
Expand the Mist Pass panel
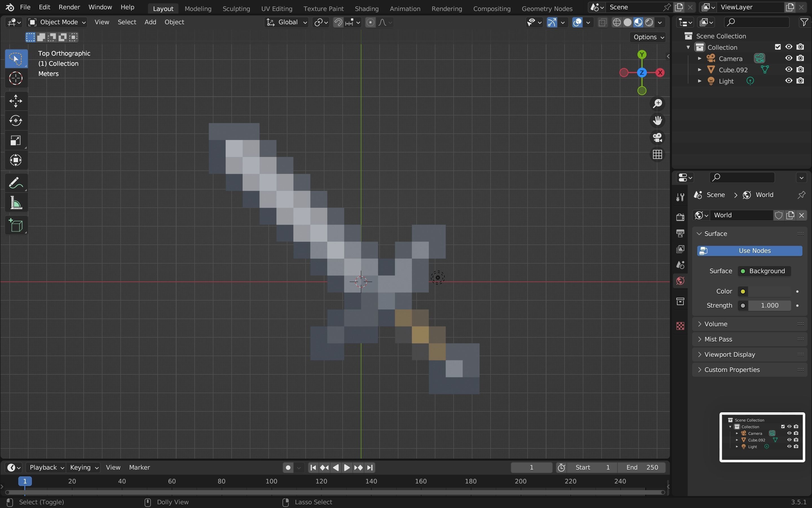click(750, 339)
